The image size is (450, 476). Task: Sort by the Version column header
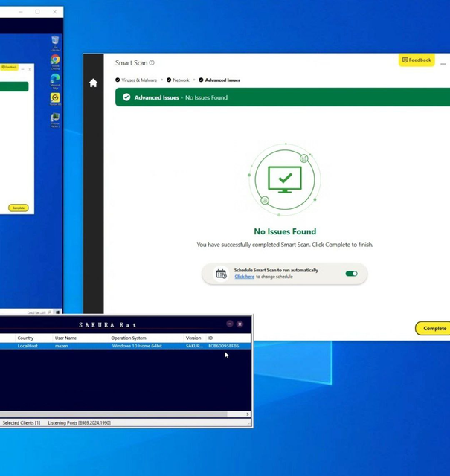(x=195, y=338)
